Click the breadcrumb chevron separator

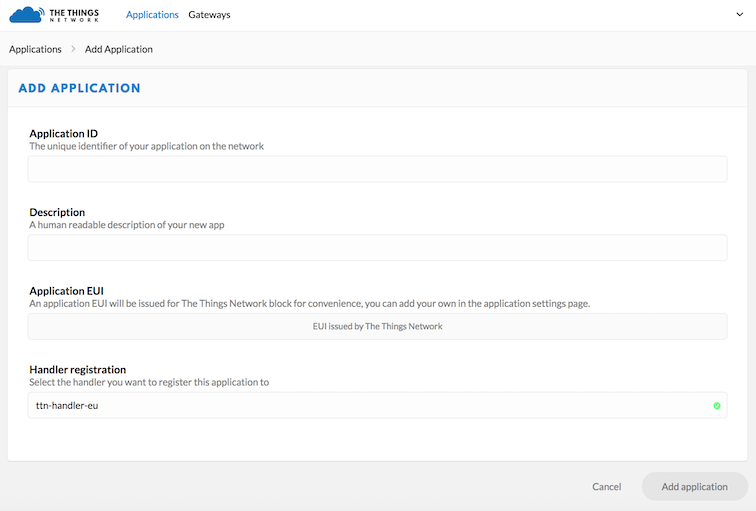73,49
